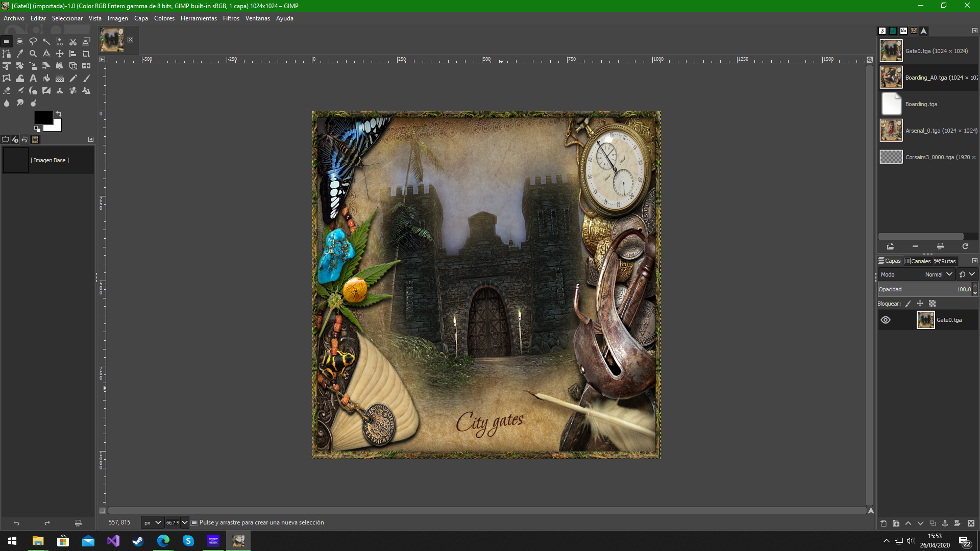Screen dimensions: 980x551
Task: Duplicate the current layer
Action: coord(933,523)
